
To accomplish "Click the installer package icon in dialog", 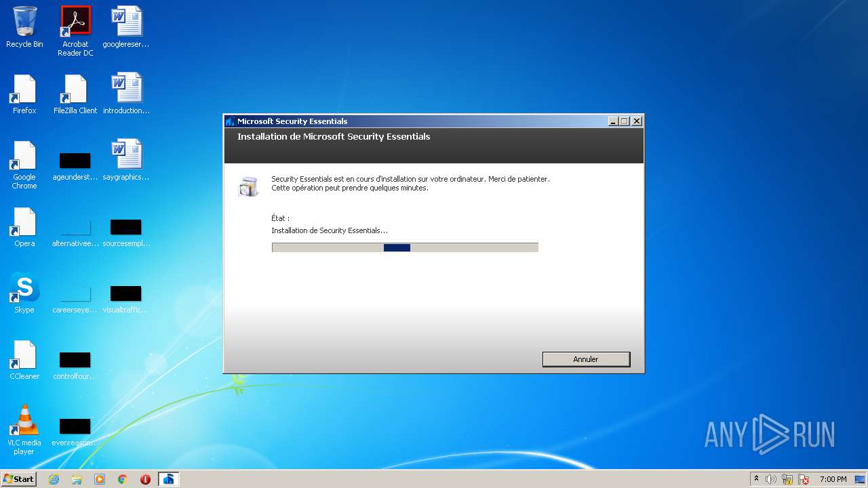I will point(248,186).
